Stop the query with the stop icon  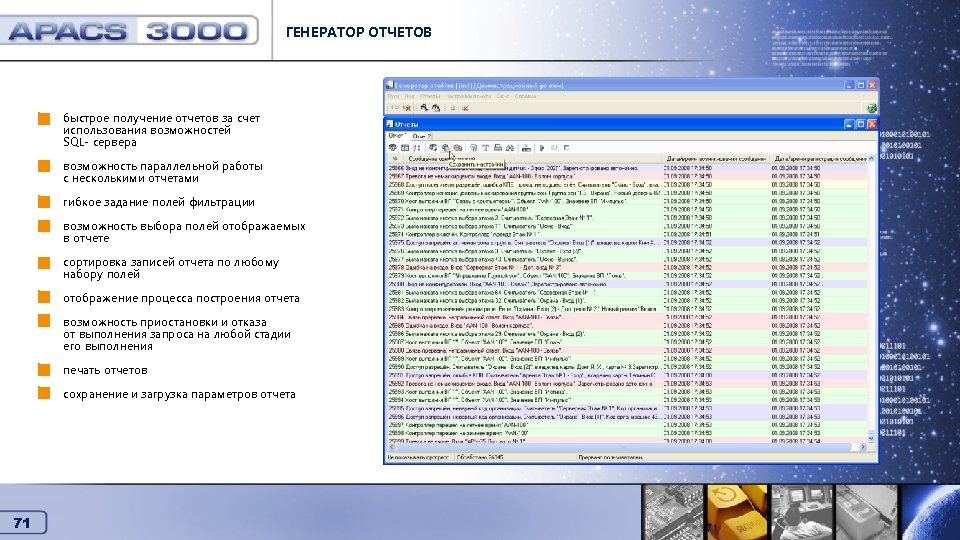(x=566, y=148)
